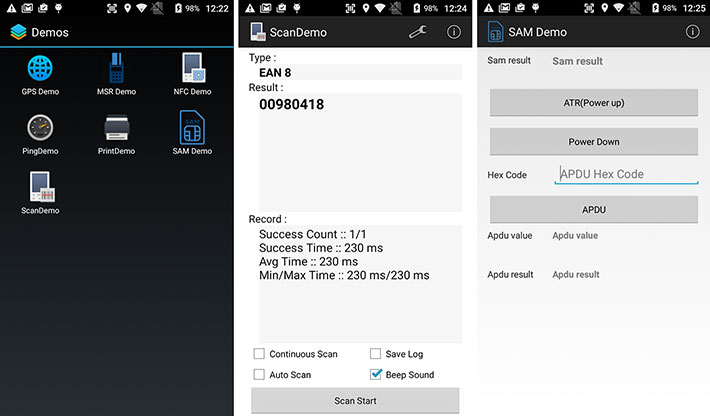Focus the APDU Hex Code input field
Screen dimensions: 710x416
coord(626,174)
